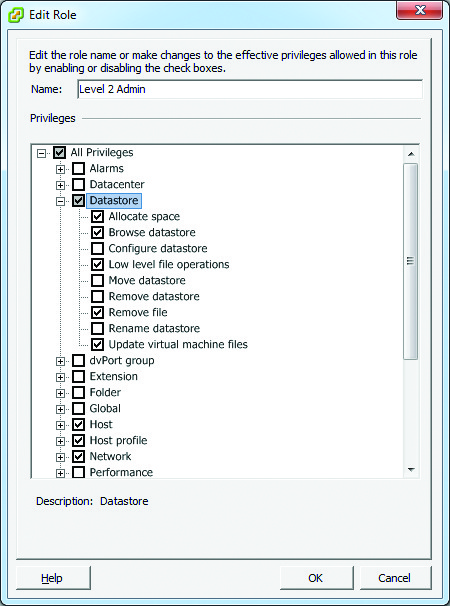Click the privileges list scrollbar thumb

(x=411, y=261)
